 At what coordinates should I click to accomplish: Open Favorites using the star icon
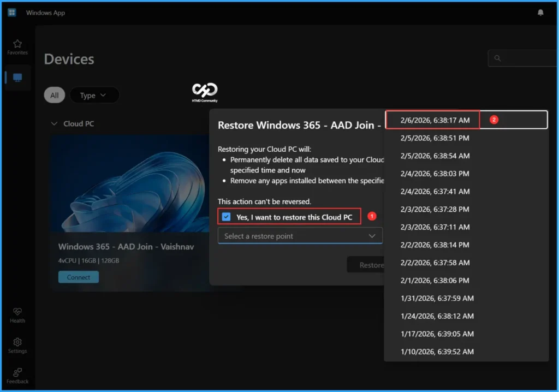pyautogui.click(x=17, y=46)
